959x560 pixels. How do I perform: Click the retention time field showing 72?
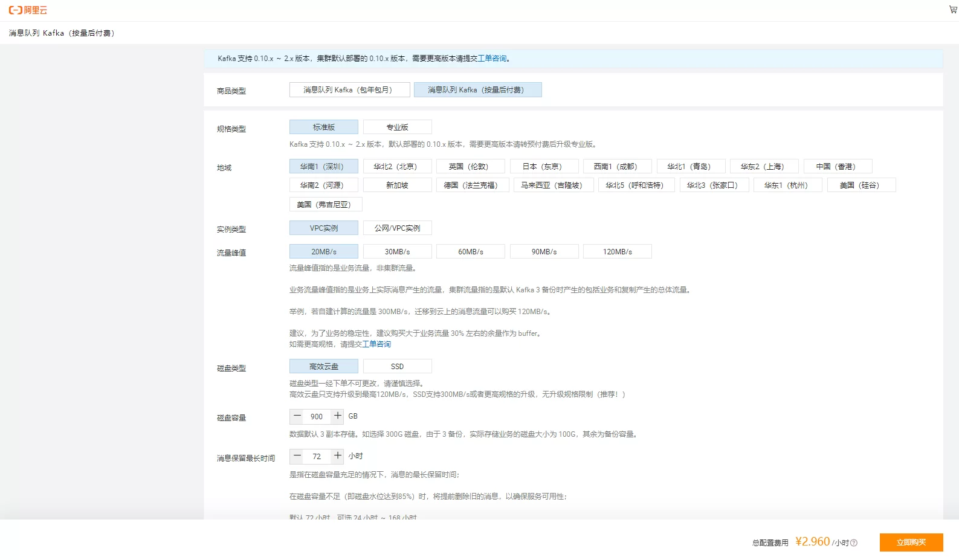317,457
